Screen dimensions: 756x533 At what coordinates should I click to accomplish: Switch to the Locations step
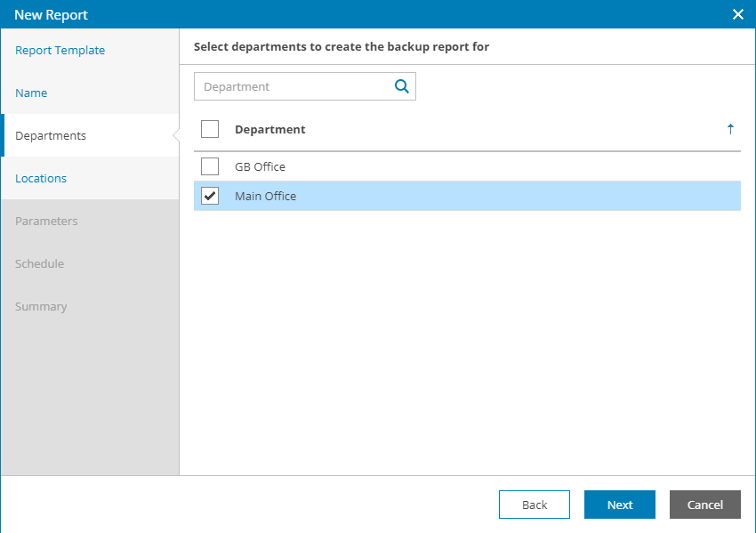41,179
